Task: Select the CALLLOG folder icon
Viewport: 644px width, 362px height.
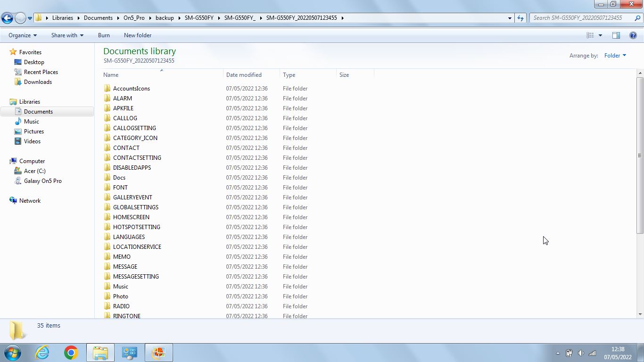Action: coord(107,118)
